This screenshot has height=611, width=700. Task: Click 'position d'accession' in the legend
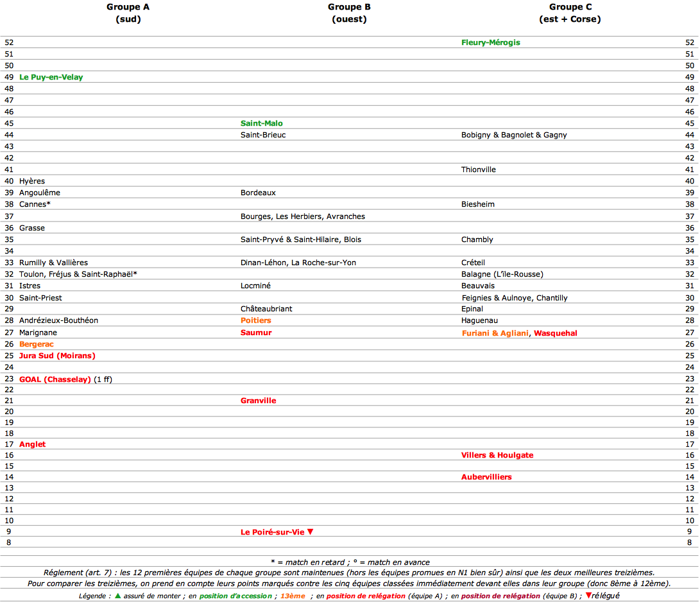[x=235, y=596]
